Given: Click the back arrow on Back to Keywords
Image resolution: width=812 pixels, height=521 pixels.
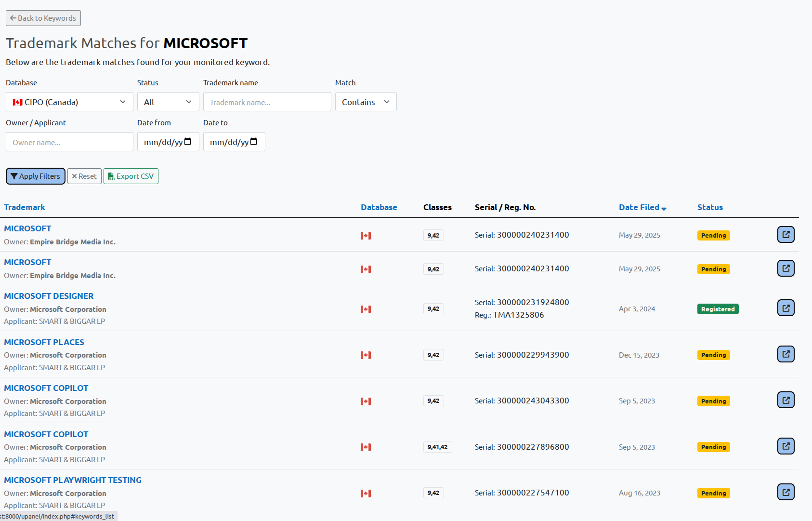Looking at the screenshot, I should (13, 18).
